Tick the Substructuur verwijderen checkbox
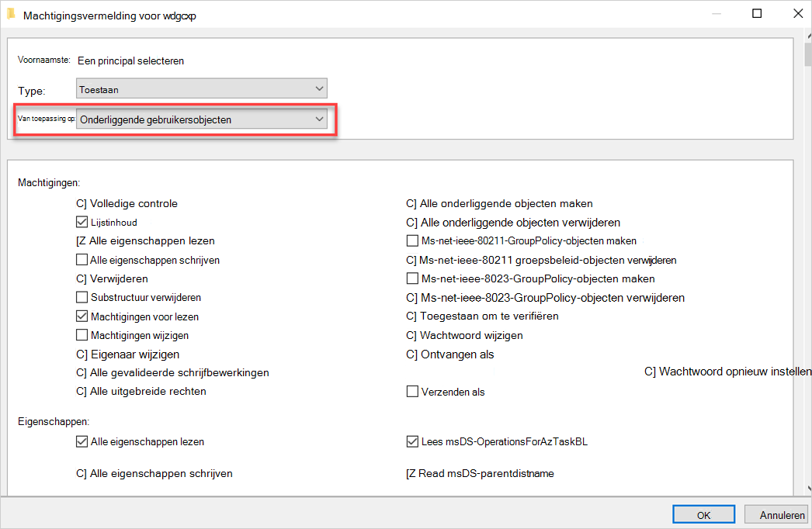Viewport: 812px width, 529px height. (x=82, y=297)
